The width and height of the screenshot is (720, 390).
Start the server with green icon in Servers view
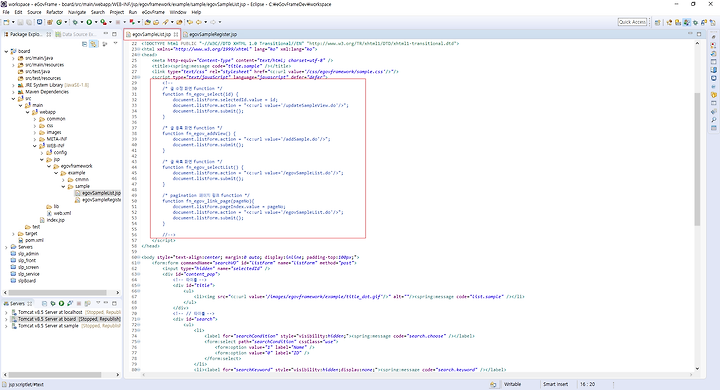pyautogui.click(x=61, y=304)
